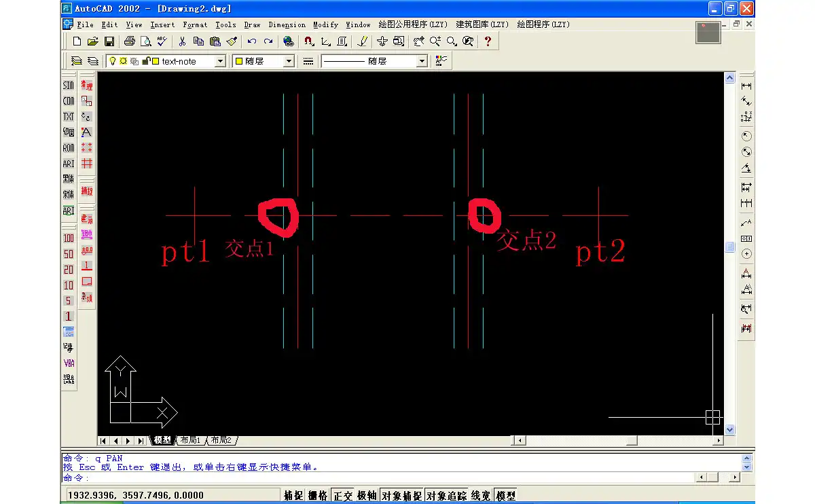Click the canvas vertical scrollbar up arrow
This screenshot has height=504, width=815.
coord(730,78)
